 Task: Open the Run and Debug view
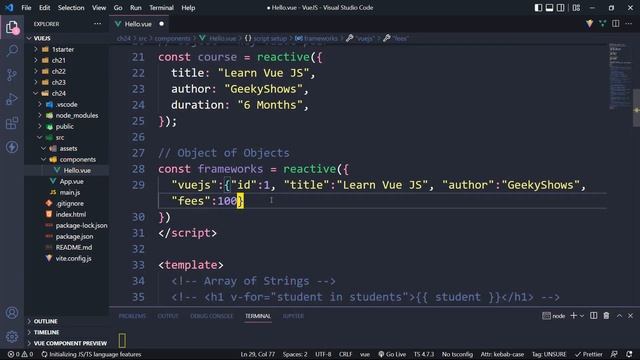(12, 99)
